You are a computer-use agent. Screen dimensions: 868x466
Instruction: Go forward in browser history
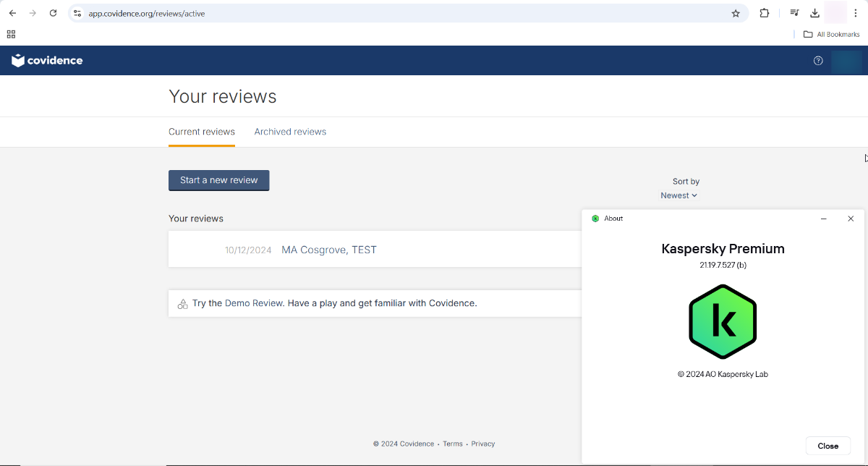point(33,13)
